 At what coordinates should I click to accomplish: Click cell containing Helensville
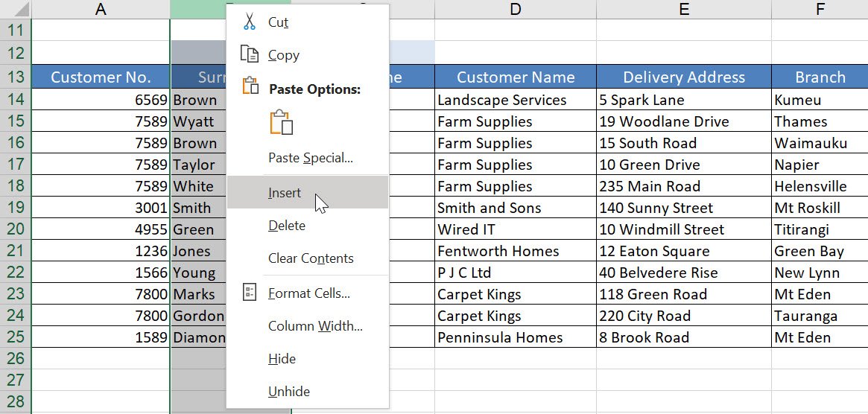point(820,186)
